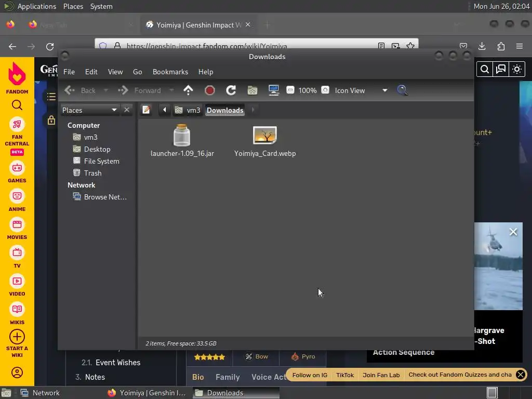Open Movies in the Fandom sidebar

17,229
